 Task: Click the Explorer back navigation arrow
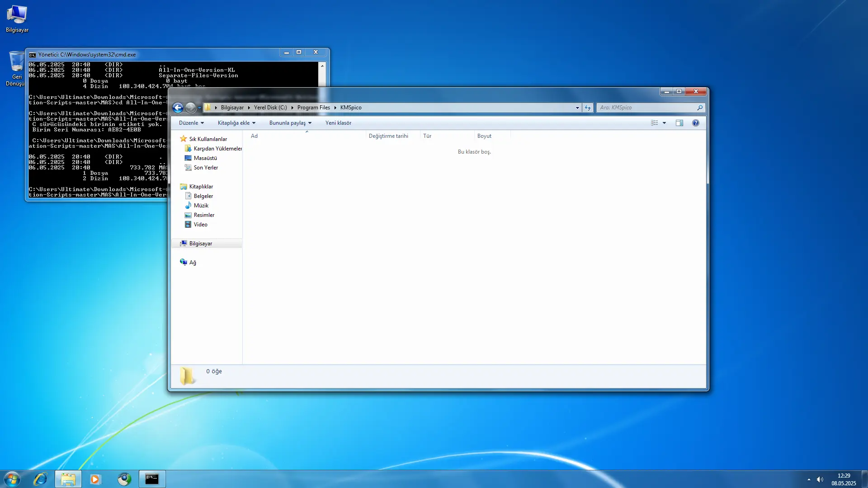tap(178, 108)
